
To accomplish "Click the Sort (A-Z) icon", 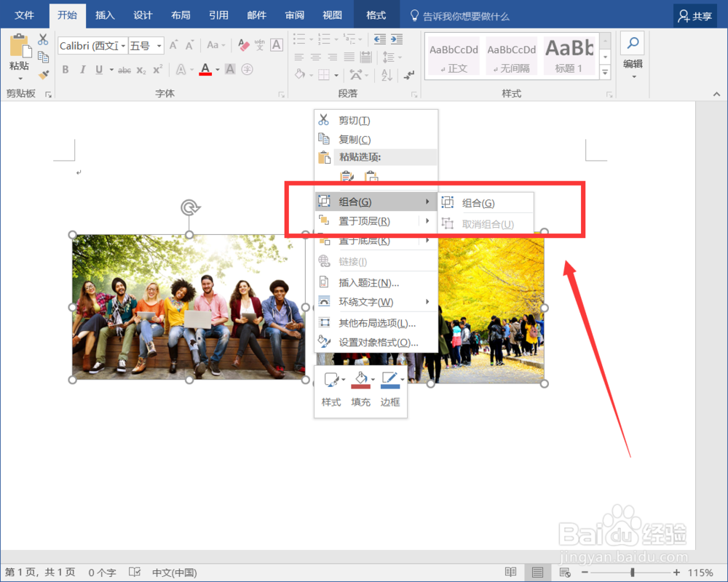I will click(x=387, y=75).
